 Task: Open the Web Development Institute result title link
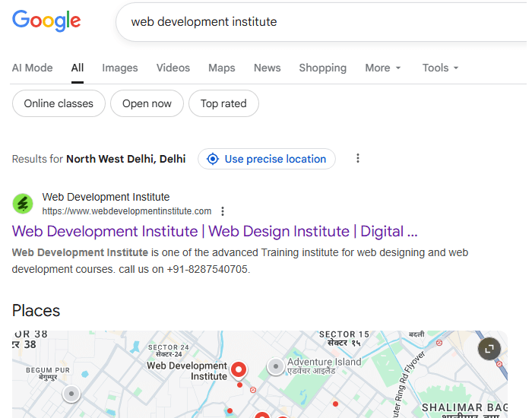214,231
